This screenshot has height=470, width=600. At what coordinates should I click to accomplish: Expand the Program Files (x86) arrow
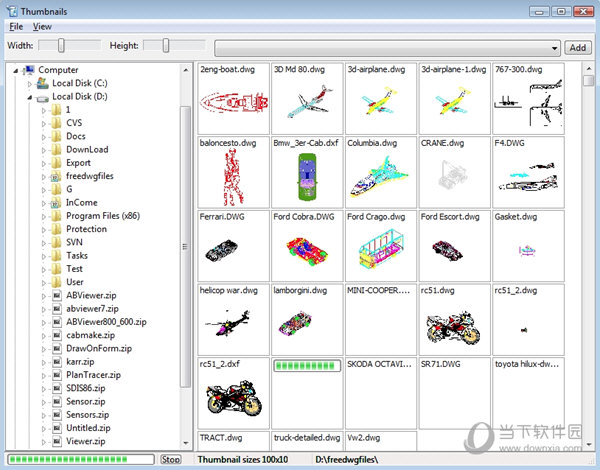[x=44, y=216]
